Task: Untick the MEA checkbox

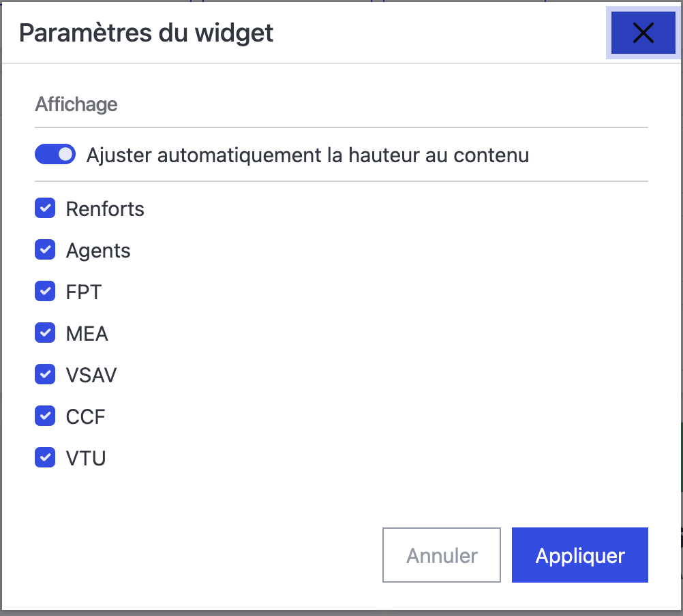Action: [x=45, y=333]
